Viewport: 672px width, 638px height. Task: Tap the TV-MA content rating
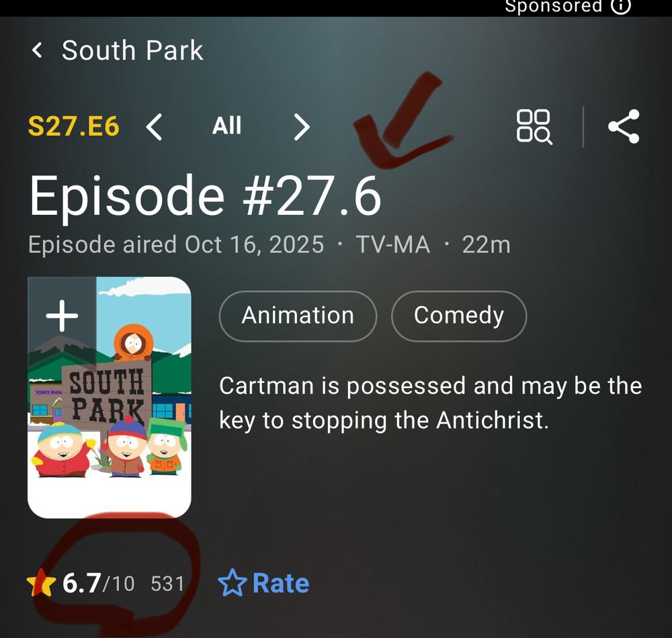[392, 245]
